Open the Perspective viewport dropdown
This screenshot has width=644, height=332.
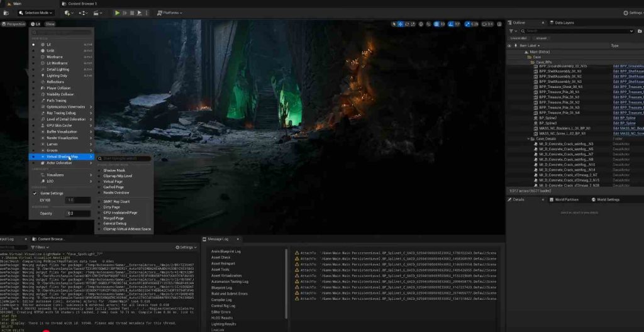pyautogui.click(x=14, y=25)
